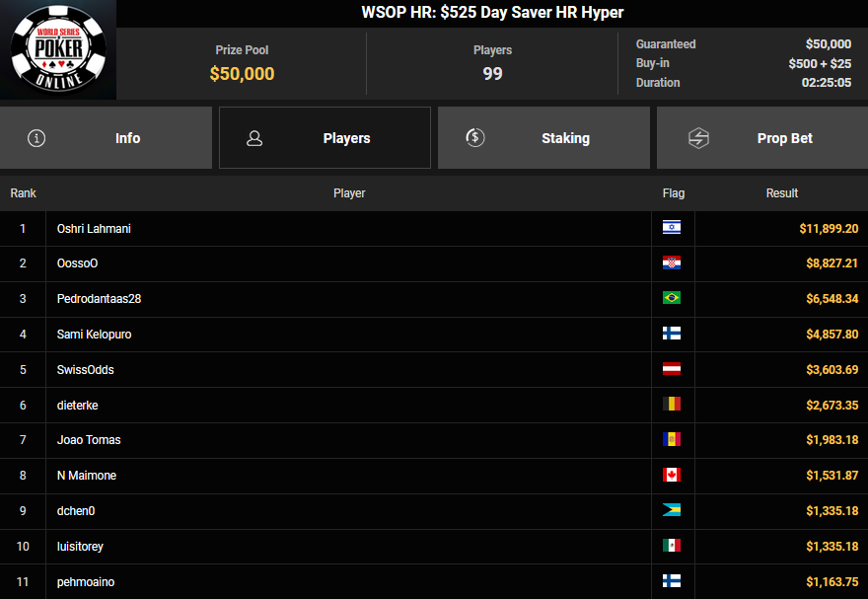Click the Brazil flag beside Pedrodantaas28
The image size is (868, 599).
click(672, 298)
